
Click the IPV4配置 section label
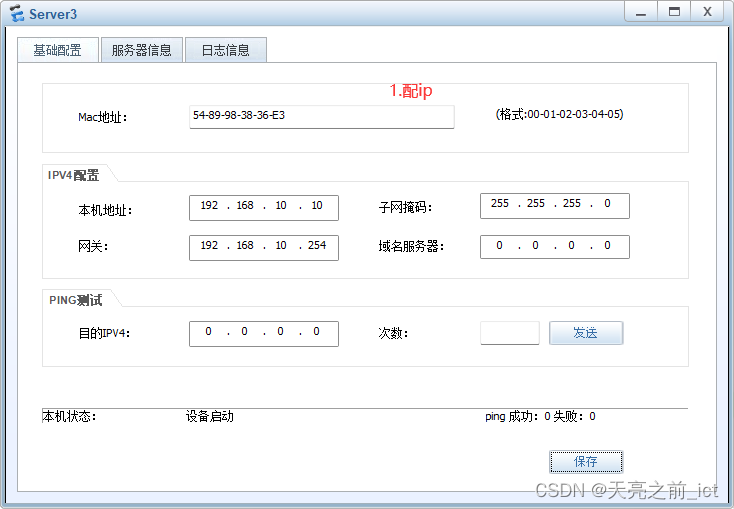tap(73, 175)
